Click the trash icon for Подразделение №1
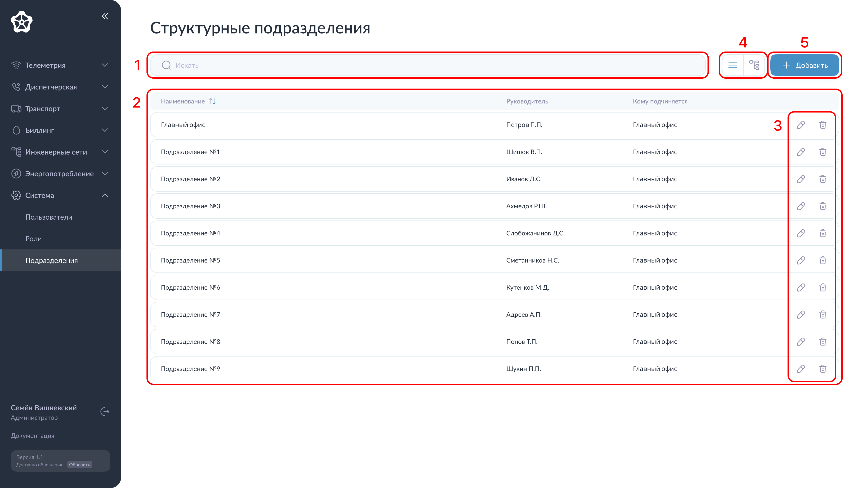The width and height of the screenshot is (868, 488). point(823,152)
